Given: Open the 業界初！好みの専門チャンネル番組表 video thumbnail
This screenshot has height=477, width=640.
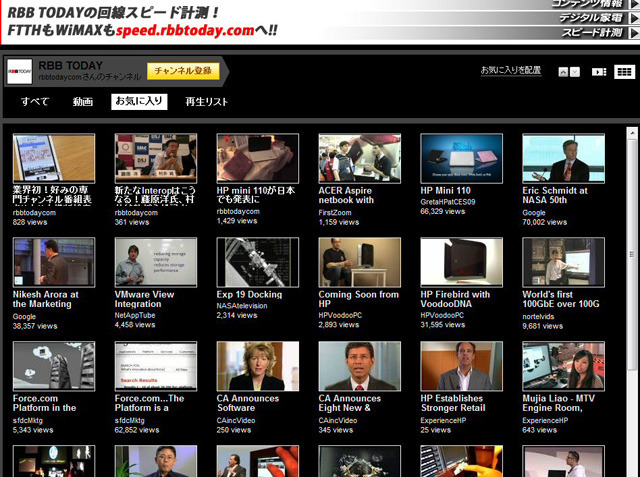Looking at the screenshot, I should pyautogui.click(x=54, y=158).
